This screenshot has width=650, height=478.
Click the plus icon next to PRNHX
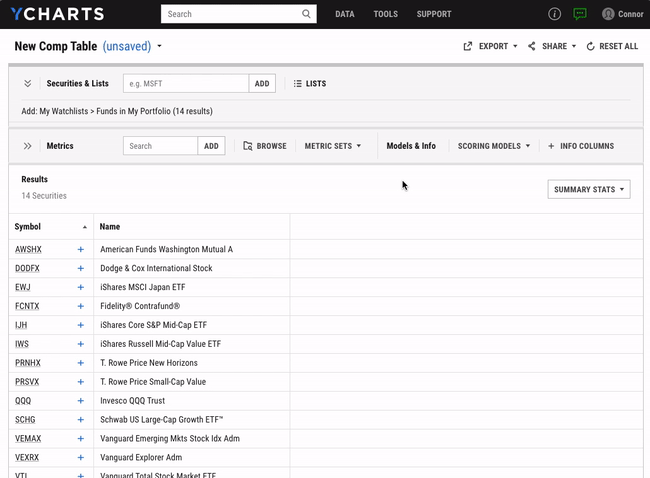click(80, 363)
